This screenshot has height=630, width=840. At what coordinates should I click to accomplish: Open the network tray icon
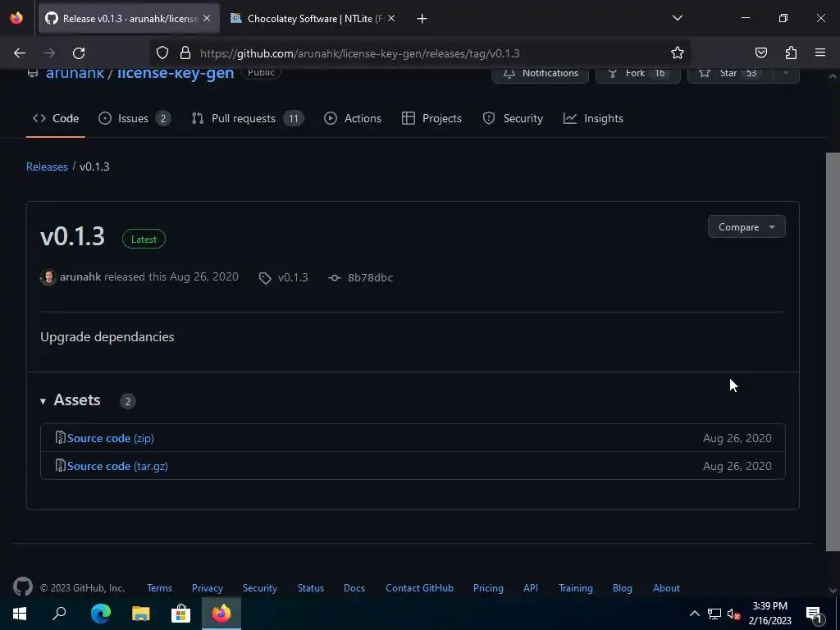(x=714, y=614)
